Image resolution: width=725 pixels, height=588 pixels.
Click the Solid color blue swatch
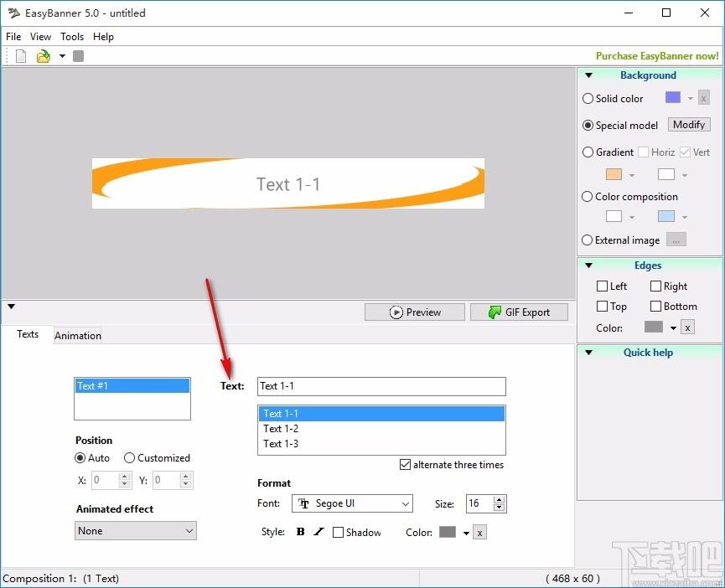tap(672, 97)
